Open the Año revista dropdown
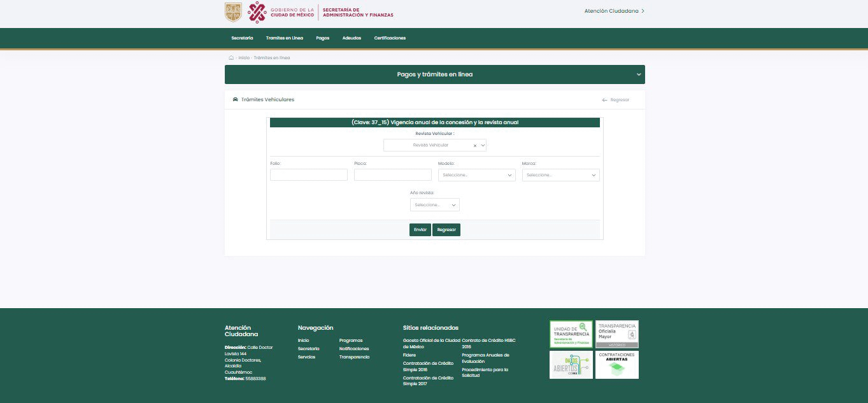 (x=435, y=205)
